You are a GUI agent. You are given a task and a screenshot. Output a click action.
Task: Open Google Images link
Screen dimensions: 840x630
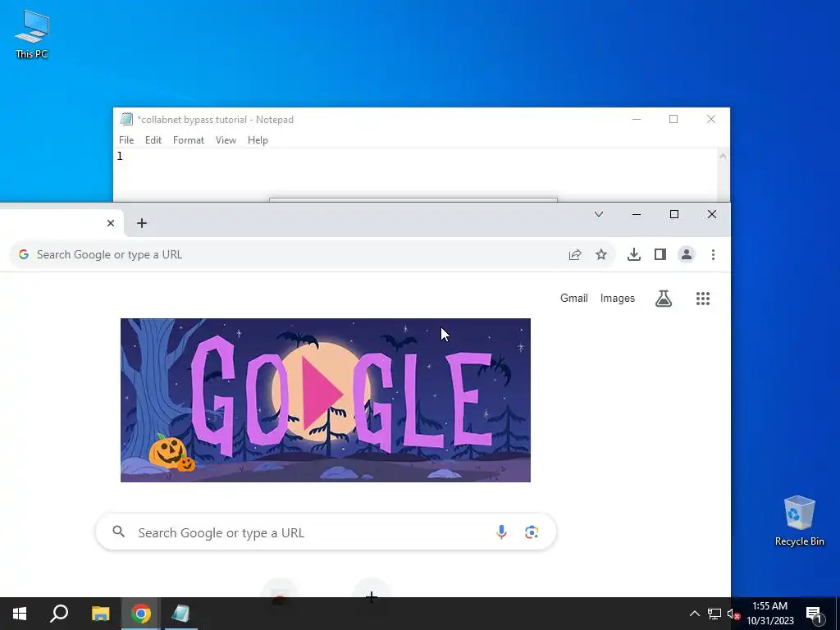click(x=617, y=298)
